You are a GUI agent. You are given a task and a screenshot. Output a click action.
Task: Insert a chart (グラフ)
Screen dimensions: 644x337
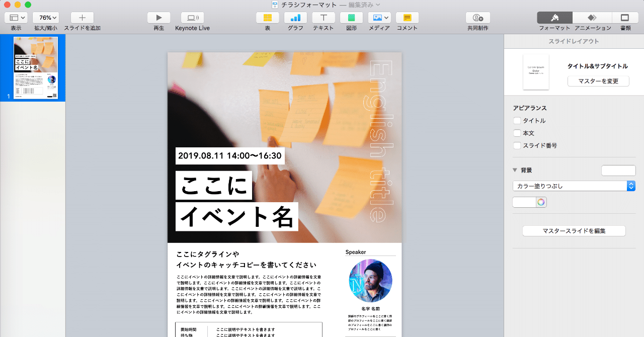click(295, 18)
